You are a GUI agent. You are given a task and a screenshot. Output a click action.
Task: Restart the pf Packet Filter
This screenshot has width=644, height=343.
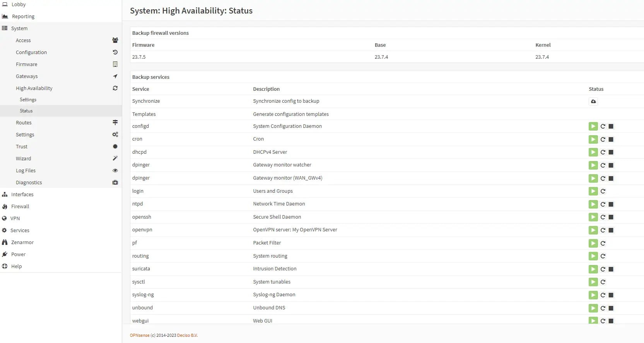click(603, 243)
